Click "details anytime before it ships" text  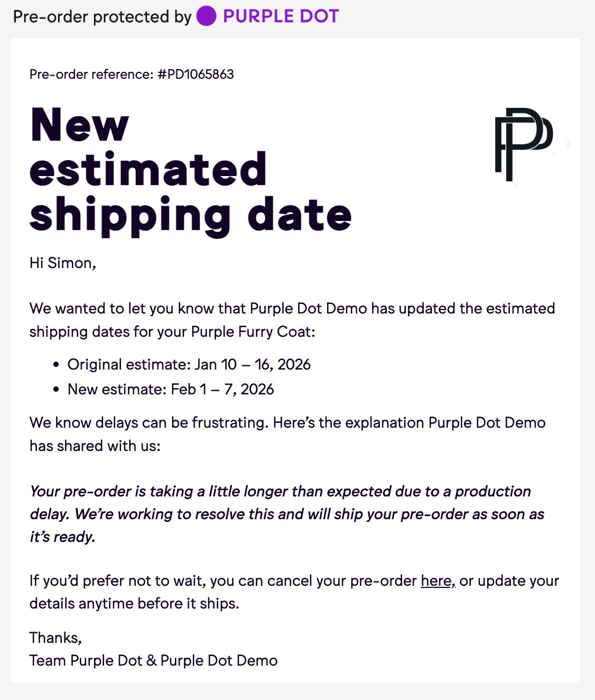(134, 603)
